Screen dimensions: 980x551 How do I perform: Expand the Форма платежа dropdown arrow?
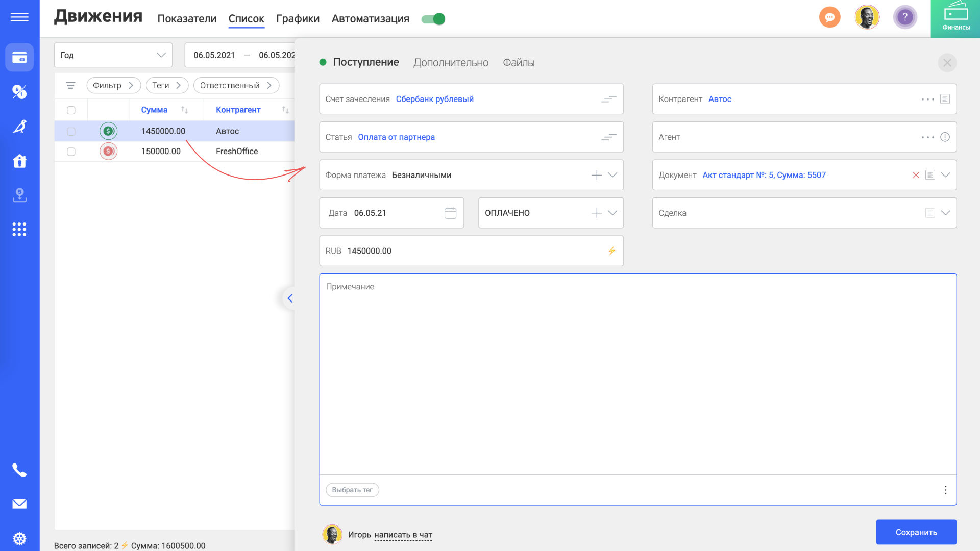click(612, 175)
